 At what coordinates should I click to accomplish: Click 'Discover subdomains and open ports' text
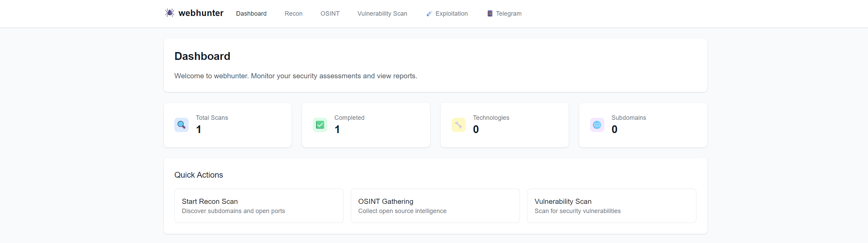coord(233,211)
